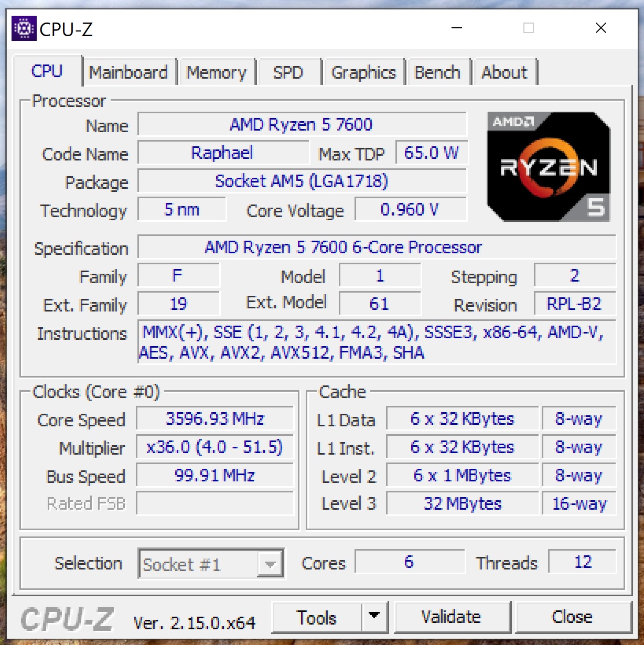Click the Close button at bottom
This screenshot has width=644, height=645.
click(573, 617)
